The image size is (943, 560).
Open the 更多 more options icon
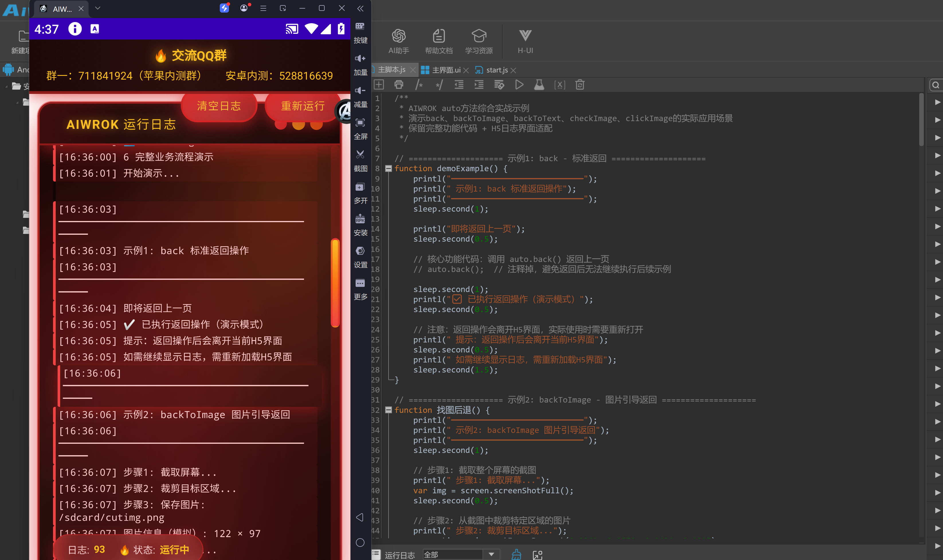[360, 283]
